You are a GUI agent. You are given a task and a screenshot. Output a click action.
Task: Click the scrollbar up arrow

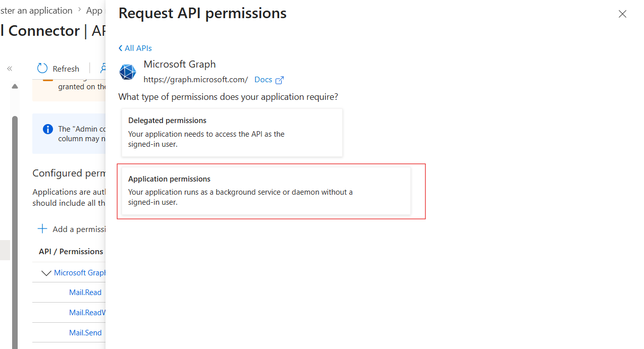pos(15,86)
